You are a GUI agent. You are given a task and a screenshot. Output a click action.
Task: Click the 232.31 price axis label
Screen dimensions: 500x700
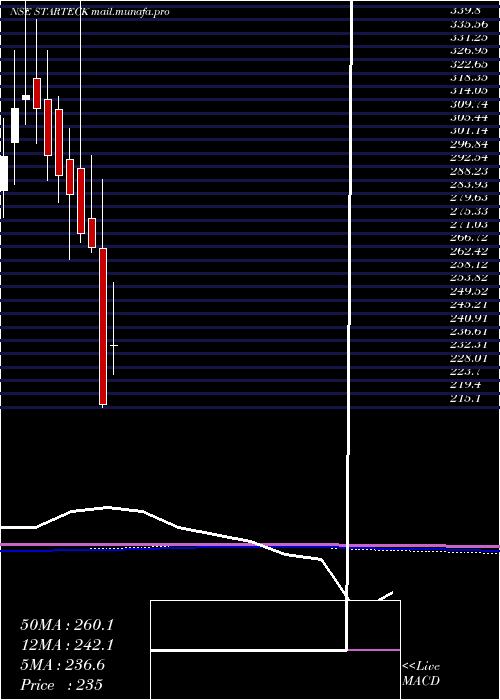point(469,345)
